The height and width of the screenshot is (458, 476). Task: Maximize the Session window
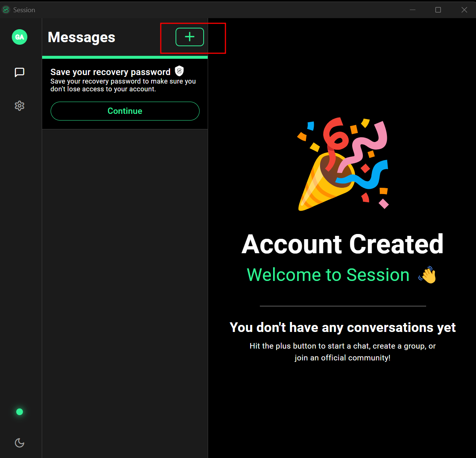coord(438,10)
